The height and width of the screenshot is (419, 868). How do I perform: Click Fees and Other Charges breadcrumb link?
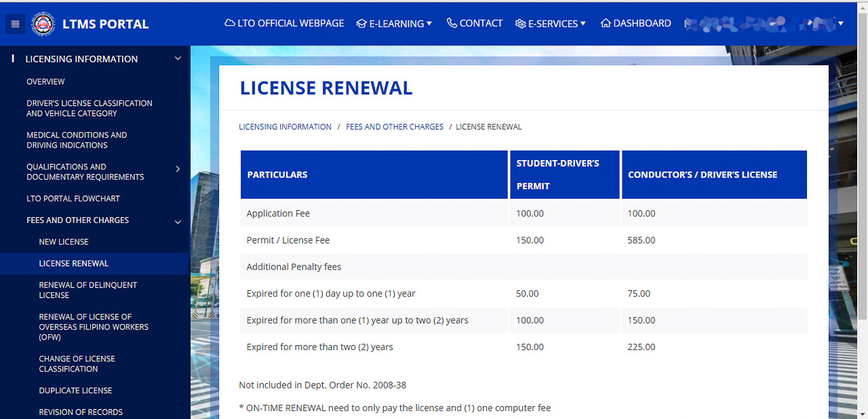(394, 127)
